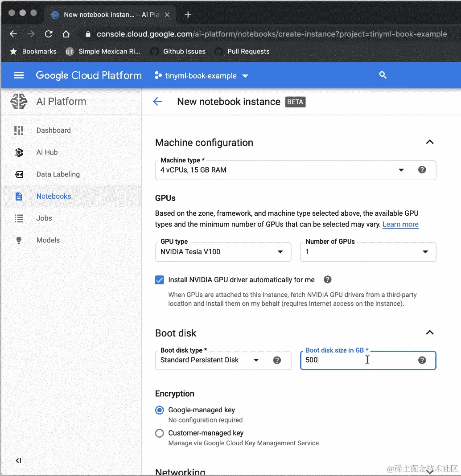The width and height of the screenshot is (461, 476).
Task: Select Google-managed key radio button
Action: 160,410
